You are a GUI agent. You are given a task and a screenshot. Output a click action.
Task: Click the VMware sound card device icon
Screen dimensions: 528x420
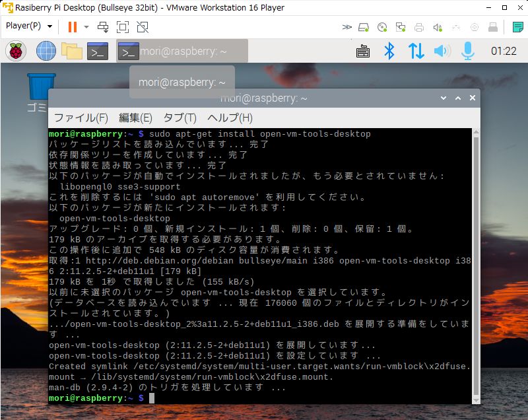(438, 27)
